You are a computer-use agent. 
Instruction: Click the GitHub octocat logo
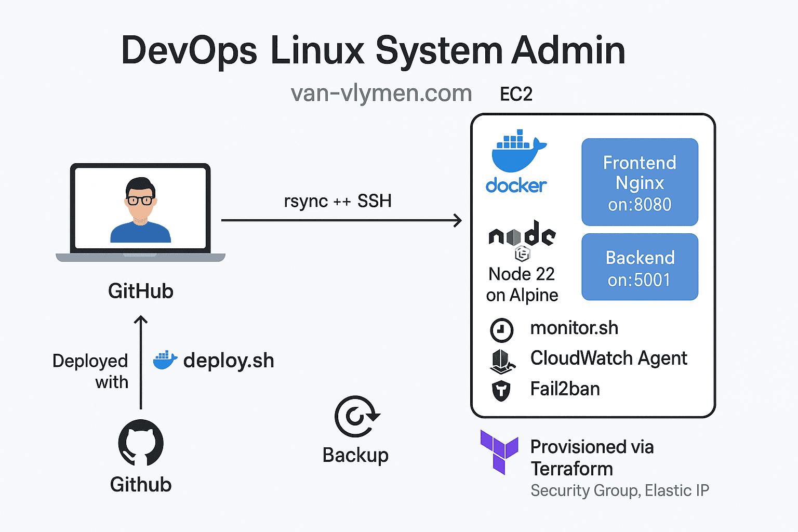(141, 443)
